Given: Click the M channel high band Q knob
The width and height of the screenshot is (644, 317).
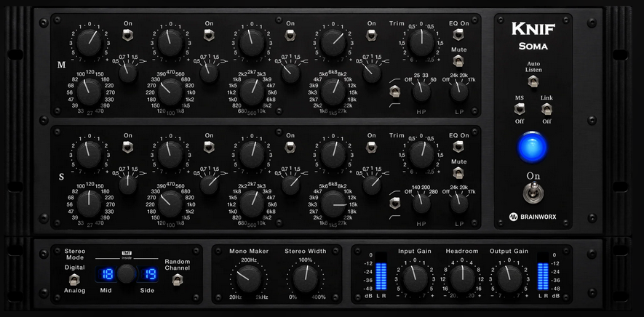Looking at the screenshot, I should [x=372, y=73].
